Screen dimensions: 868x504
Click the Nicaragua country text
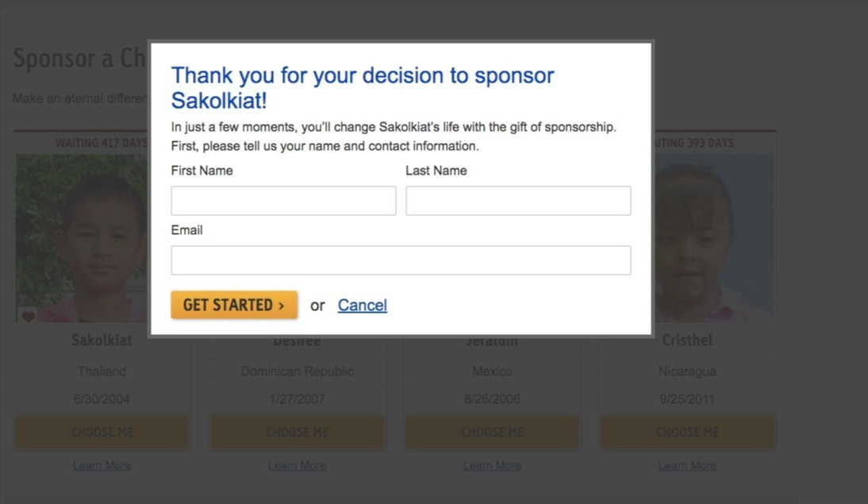pyautogui.click(x=687, y=371)
